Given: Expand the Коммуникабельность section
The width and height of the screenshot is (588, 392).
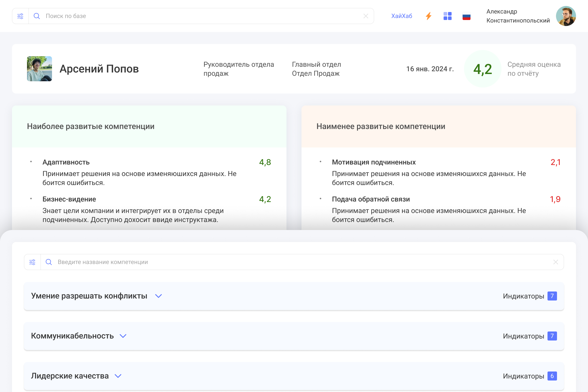Looking at the screenshot, I should click(123, 336).
